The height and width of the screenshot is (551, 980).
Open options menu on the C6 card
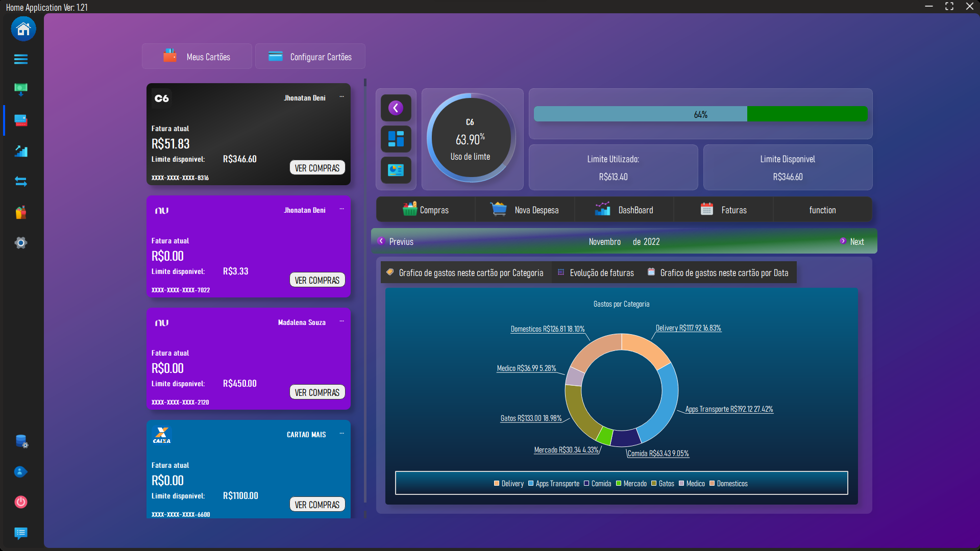click(342, 96)
